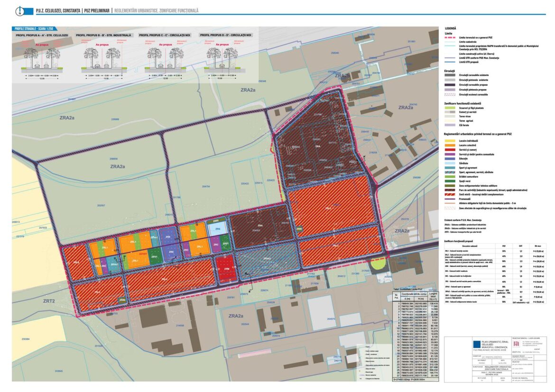
Task: Click the hatched Circulații ocazional carosabile symbol
Action: tap(449, 94)
